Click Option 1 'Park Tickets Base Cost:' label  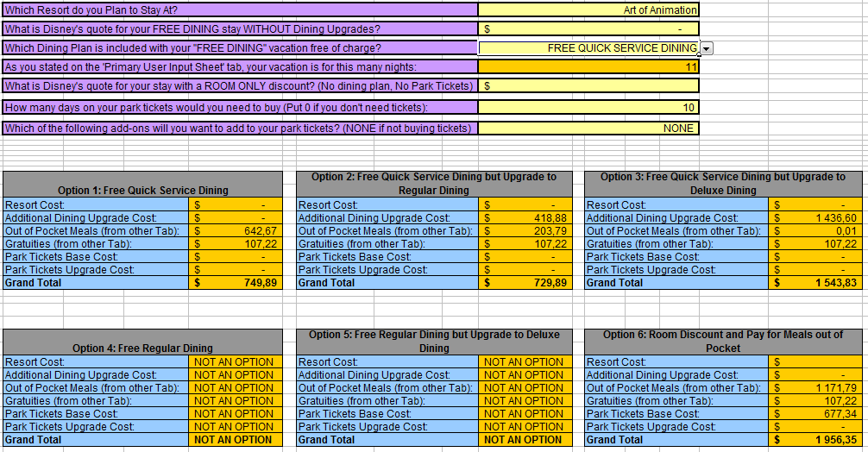tap(96, 257)
